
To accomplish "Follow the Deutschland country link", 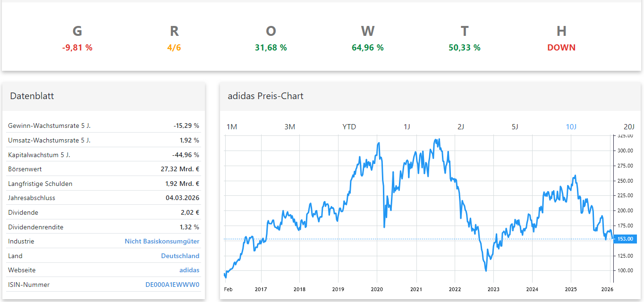I will [x=180, y=256].
